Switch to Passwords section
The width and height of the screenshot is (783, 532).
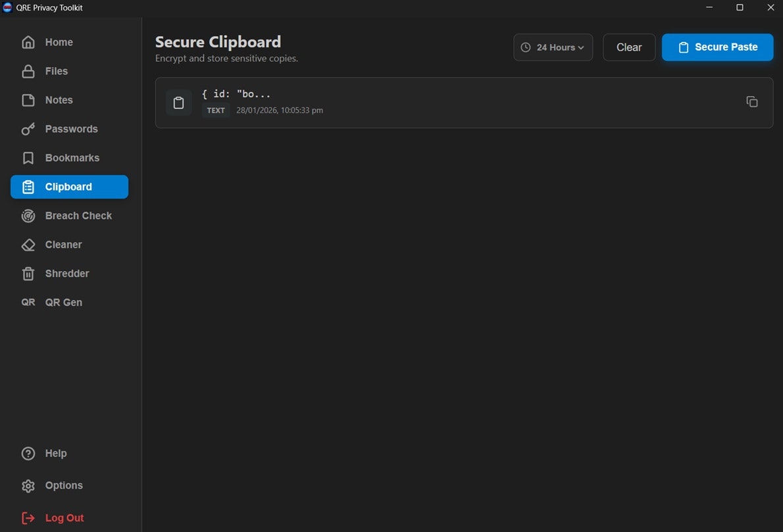69,130
